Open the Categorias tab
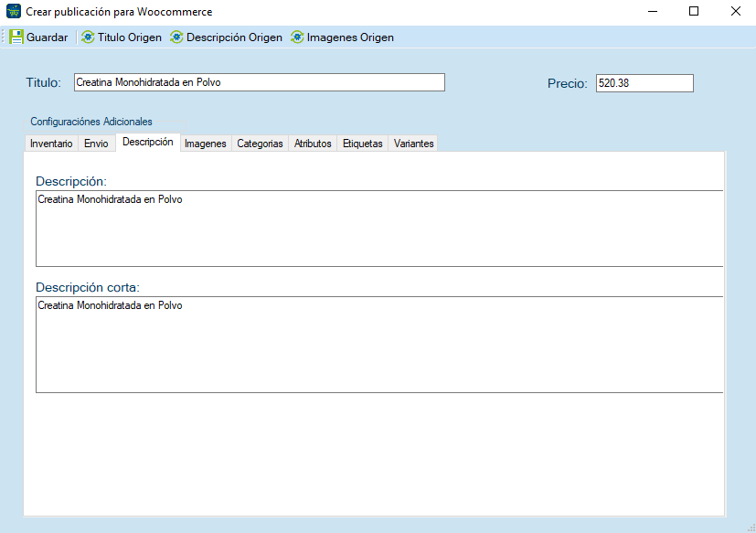This screenshot has width=756, height=533. pyautogui.click(x=260, y=144)
